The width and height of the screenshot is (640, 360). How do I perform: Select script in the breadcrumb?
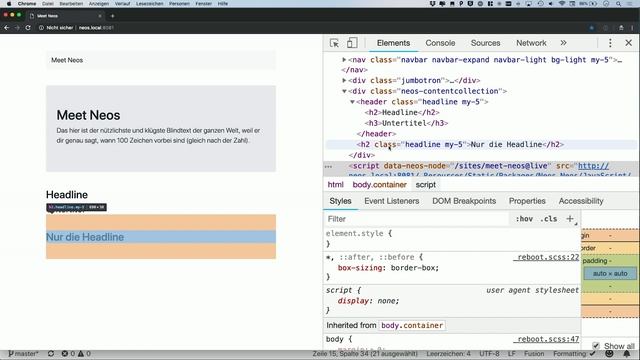click(426, 184)
